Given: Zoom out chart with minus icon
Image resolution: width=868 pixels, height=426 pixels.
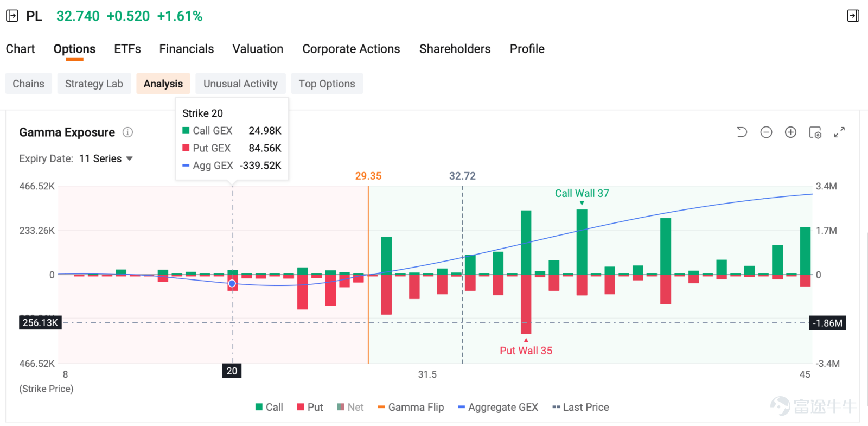Looking at the screenshot, I should coord(766,132).
